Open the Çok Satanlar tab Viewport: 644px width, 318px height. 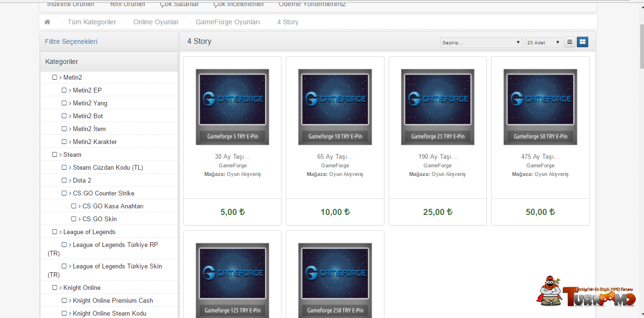click(180, 4)
